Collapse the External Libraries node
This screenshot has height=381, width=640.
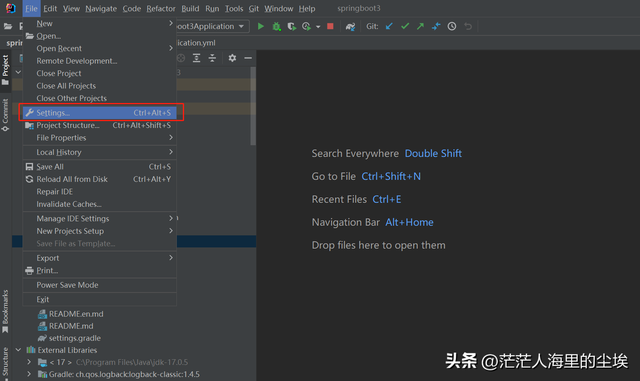click(18, 350)
